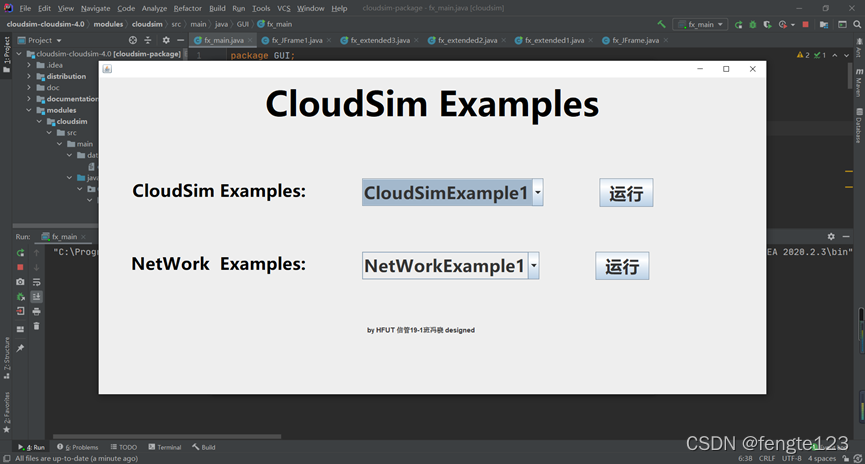Click the Search Everywhere magnifier

tap(857, 24)
